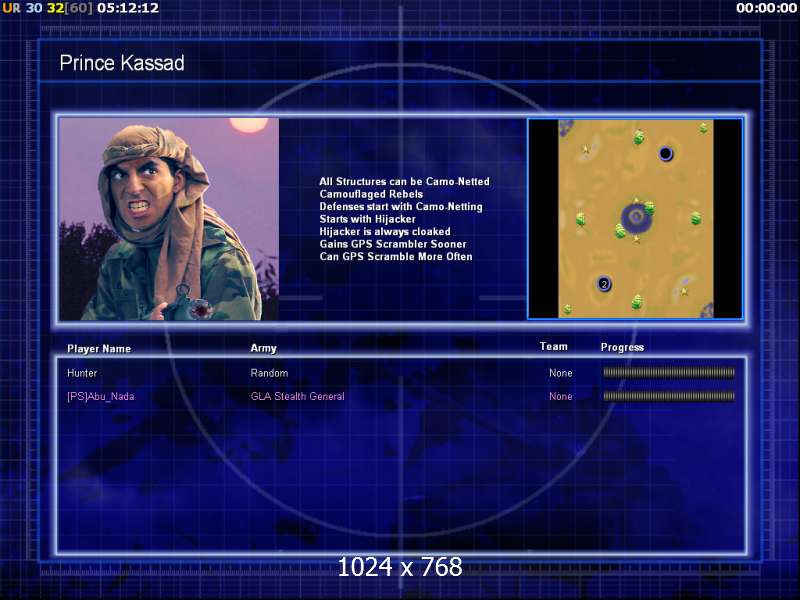The width and height of the screenshot is (800, 600).
Task: Click the Progress column header
Action: (x=622, y=347)
